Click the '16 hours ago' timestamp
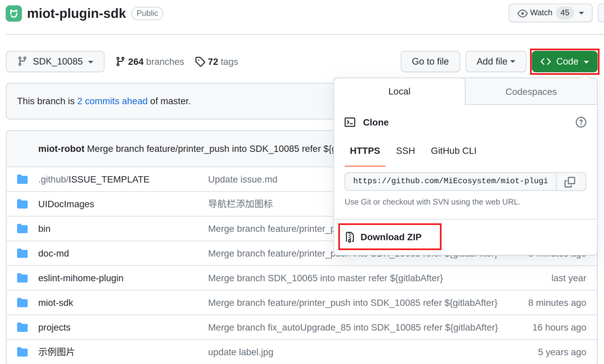The height and width of the screenshot is (364, 604). click(559, 327)
